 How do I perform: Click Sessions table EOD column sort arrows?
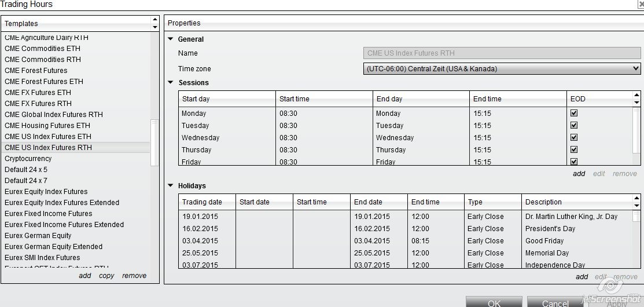(636, 98)
